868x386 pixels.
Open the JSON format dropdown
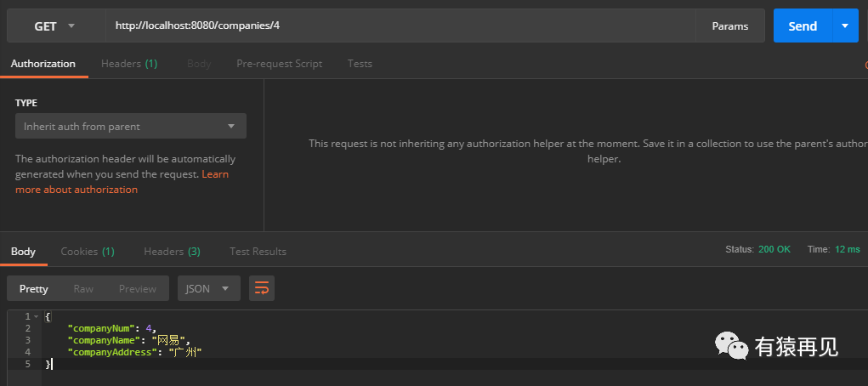pos(208,289)
